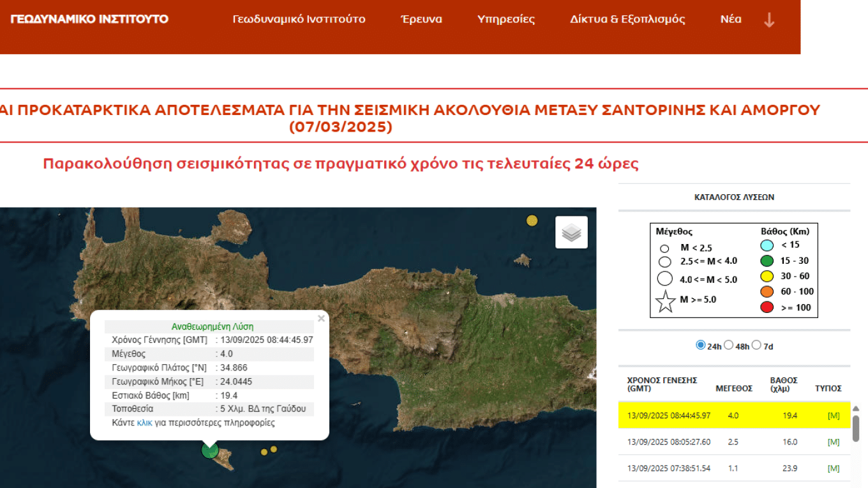The height and width of the screenshot is (488, 868).
Task: Expand the Δίκτυα & Εξοπλισμός navigation menu
Action: pyautogui.click(x=627, y=19)
